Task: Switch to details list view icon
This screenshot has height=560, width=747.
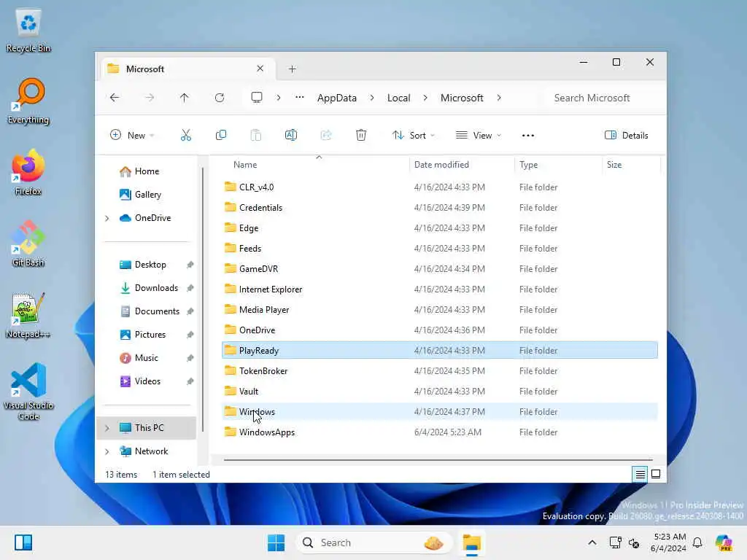Action: click(x=640, y=474)
